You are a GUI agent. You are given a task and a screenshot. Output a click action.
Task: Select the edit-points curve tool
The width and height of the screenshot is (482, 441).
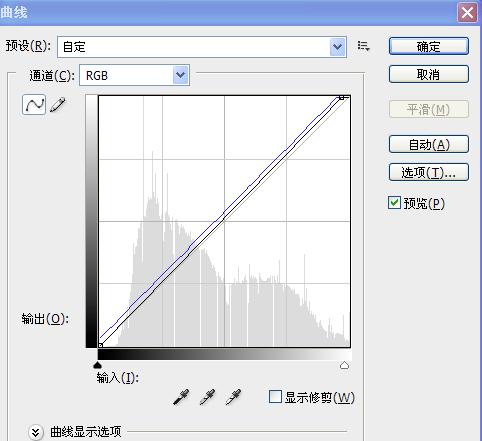pyautogui.click(x=34, y=105)
